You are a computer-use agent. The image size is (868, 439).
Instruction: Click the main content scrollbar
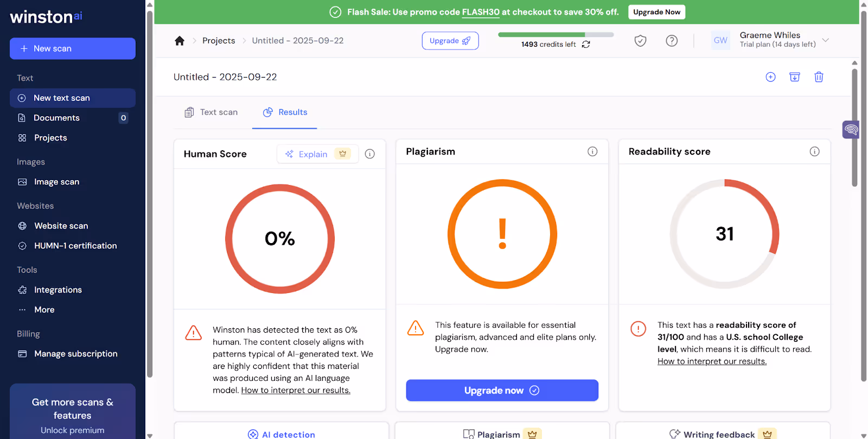pyautogui.click(x=854, y=128)
